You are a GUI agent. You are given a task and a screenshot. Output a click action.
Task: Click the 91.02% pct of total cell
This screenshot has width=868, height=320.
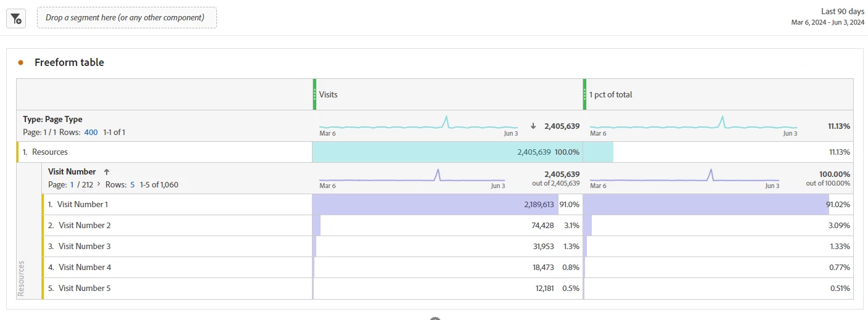click(718, 204)
